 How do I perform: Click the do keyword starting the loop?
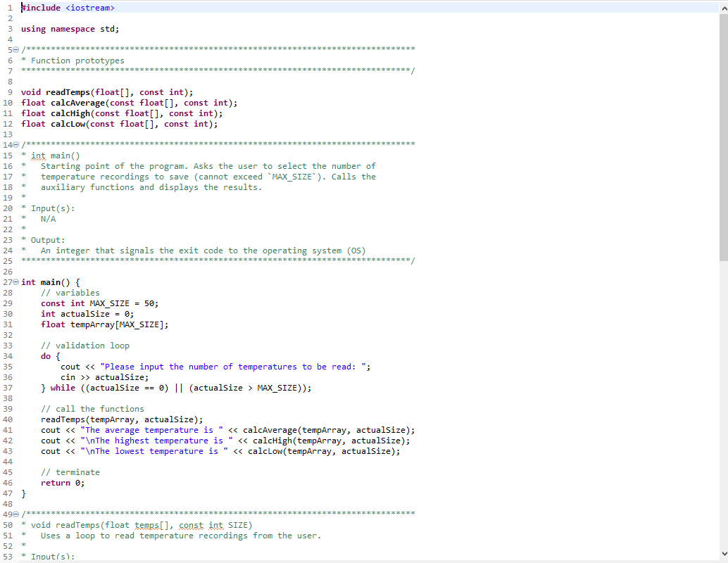pos(45,355)
